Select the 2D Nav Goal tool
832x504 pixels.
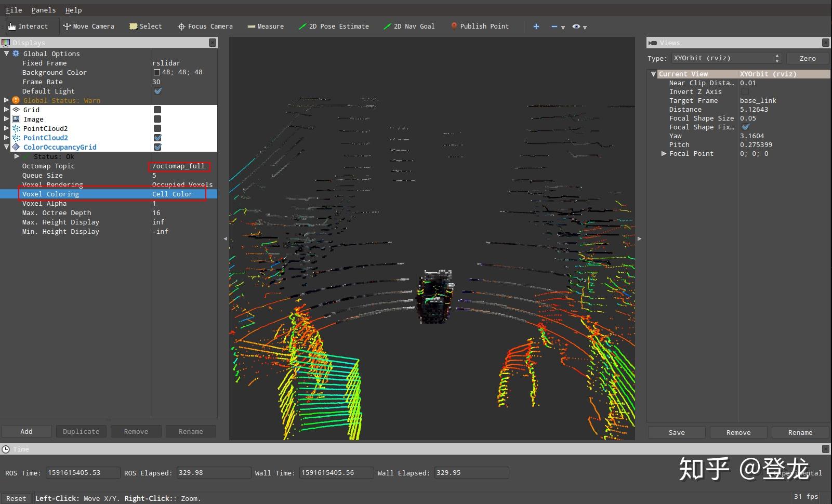[409, 26]
